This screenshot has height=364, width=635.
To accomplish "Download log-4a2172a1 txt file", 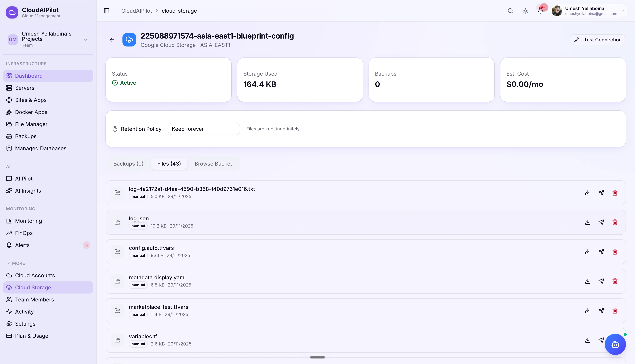I will point(588,193).
